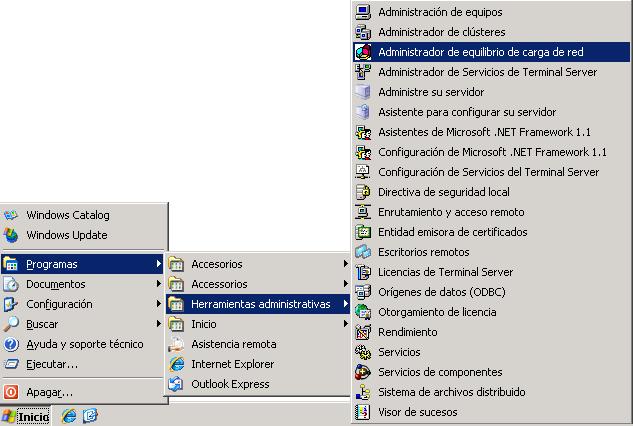Screen dimensions: 633x426
Task: Click Licencias de Terminal Server icon
Action: point(363,272)
